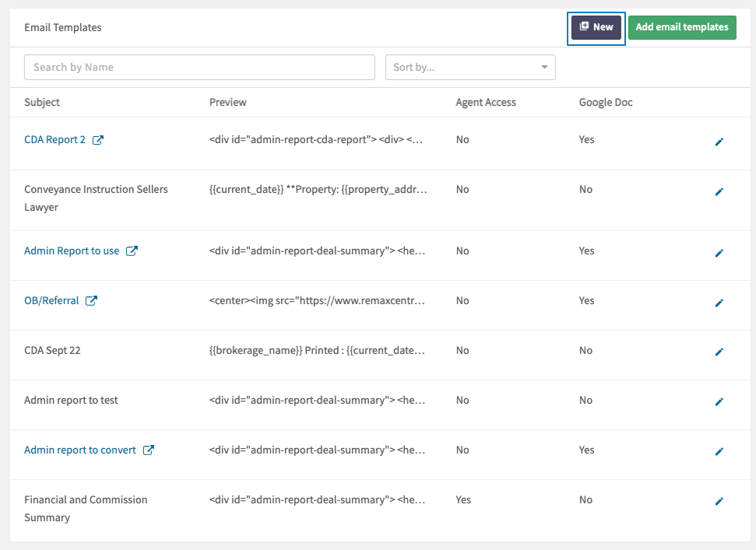Open the Admin report to convert link
Viewport: 756px width, 550px height.
click(x=80, y=450)
